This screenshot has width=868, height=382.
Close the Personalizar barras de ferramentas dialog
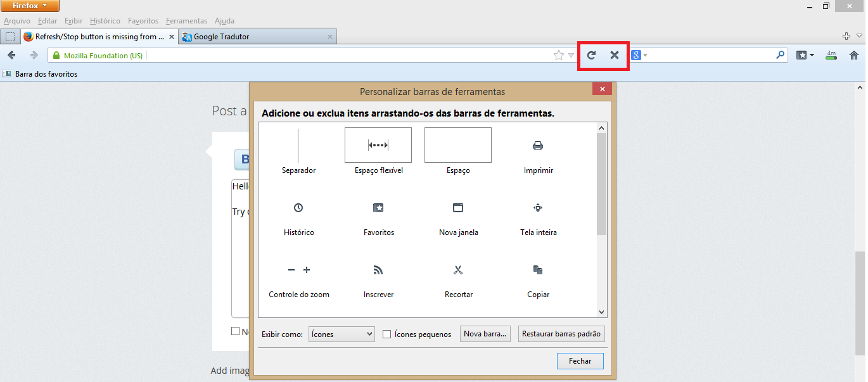(602, 89)
